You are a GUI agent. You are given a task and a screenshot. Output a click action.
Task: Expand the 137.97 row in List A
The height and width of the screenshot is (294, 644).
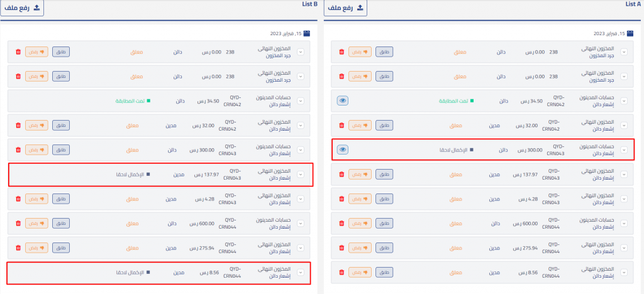tap(625, 174)
